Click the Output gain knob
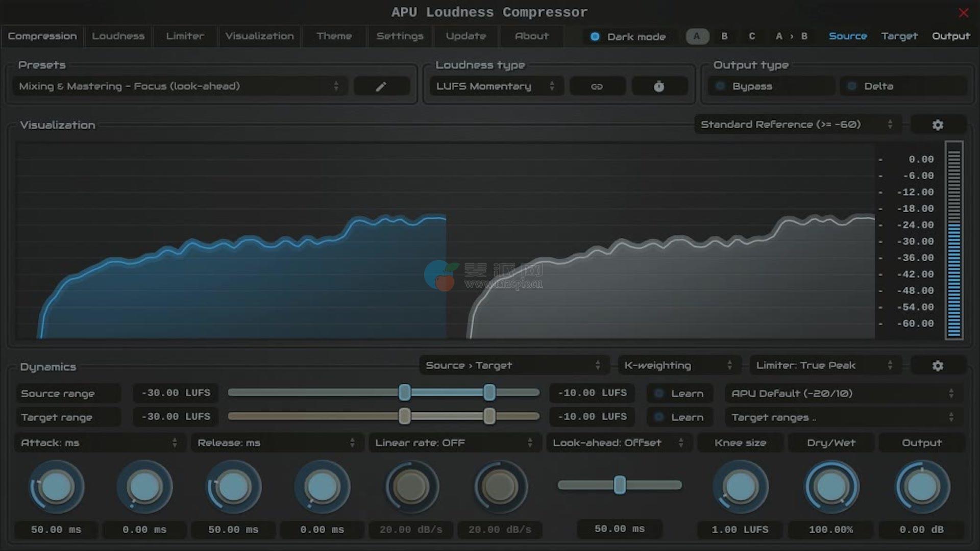980x551 pixels. (x=922, y=487)
